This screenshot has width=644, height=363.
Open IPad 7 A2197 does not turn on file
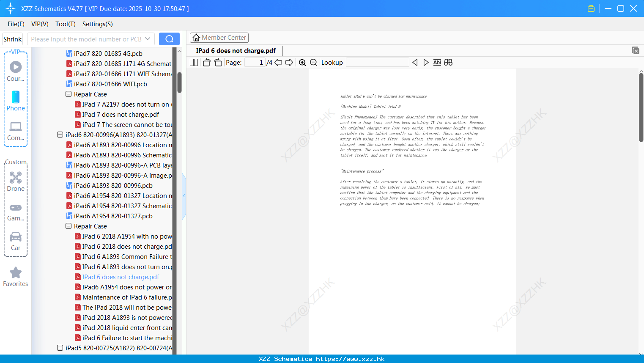coord(123,104)
